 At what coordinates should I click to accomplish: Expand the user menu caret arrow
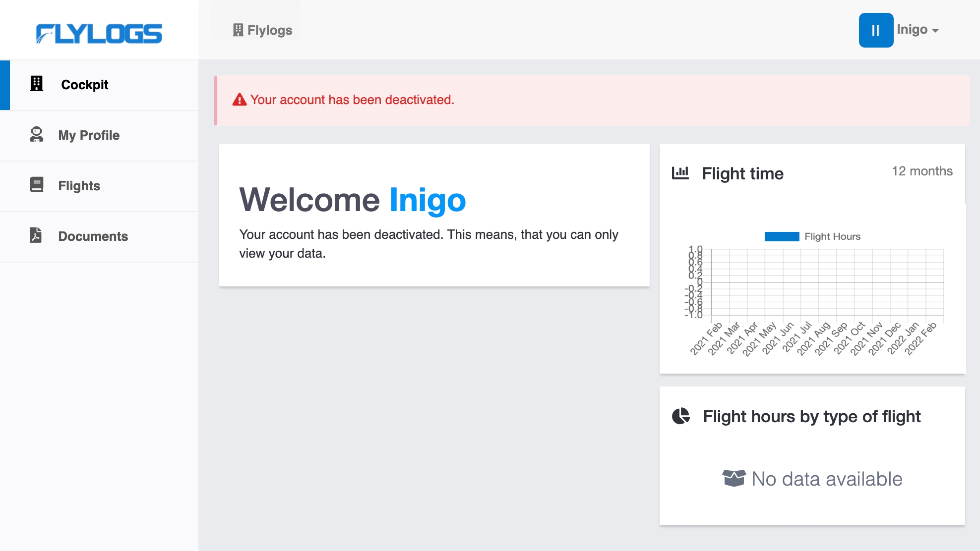(x=935, y=31)
